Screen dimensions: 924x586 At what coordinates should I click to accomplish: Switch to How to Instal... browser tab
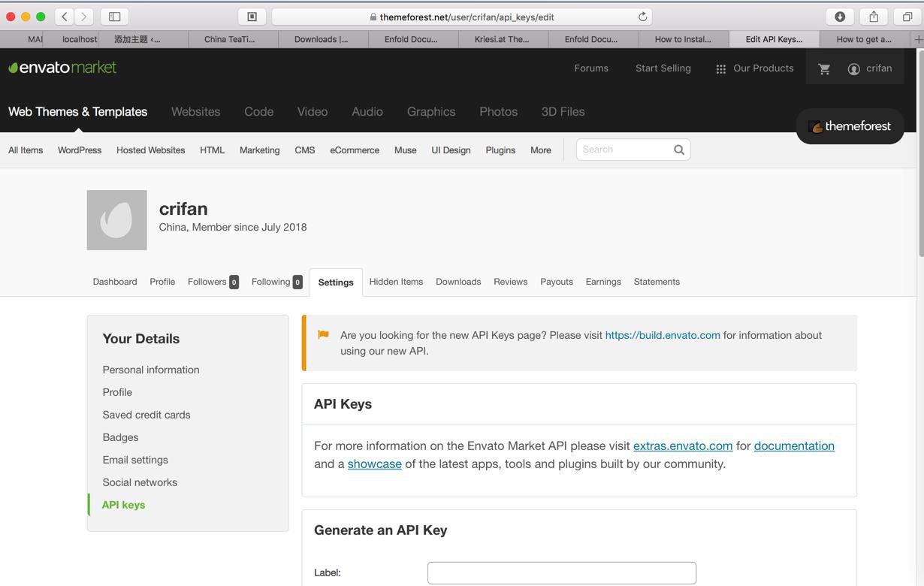(x=683, y=39)
